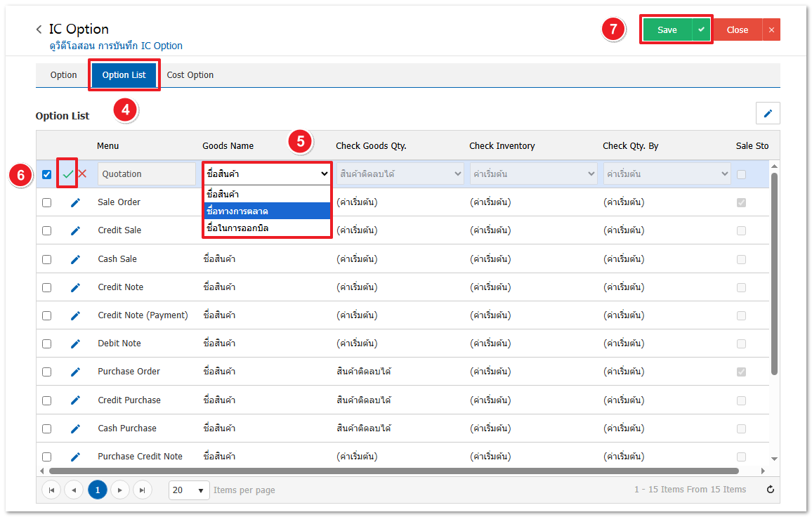Click refresh icon at bottom right of grid
This screenshot has width=812, height=517.
coord(770,490)
